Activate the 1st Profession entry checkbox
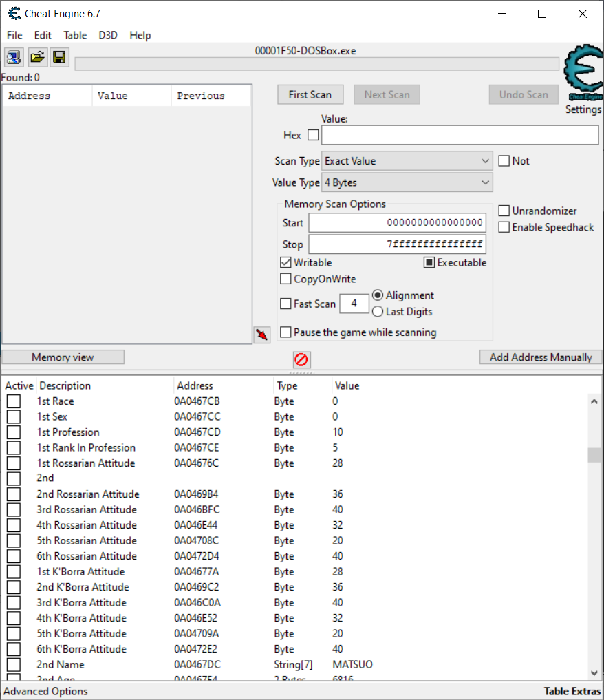Screen dimensions: 604x700 [14, 432]
